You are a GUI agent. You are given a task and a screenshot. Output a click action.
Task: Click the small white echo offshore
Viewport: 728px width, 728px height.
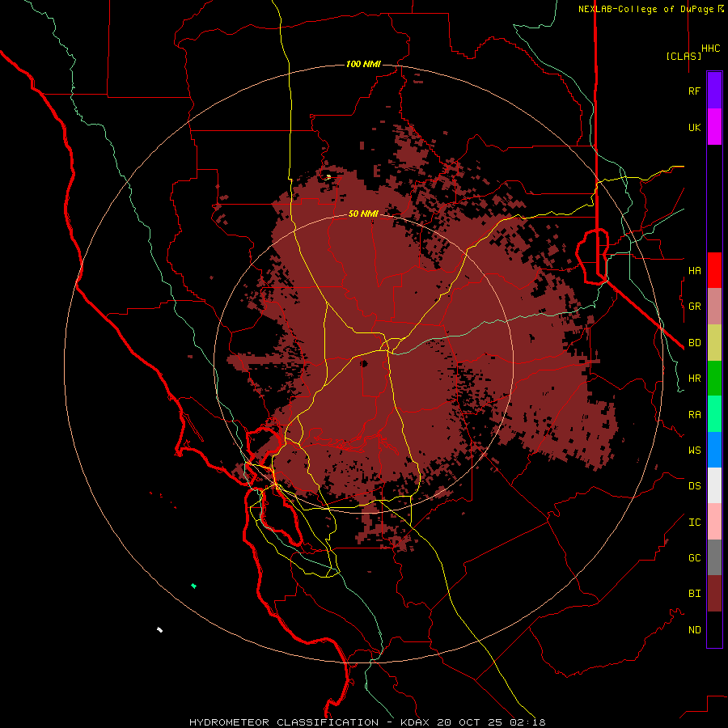click(x=159, y=629)
